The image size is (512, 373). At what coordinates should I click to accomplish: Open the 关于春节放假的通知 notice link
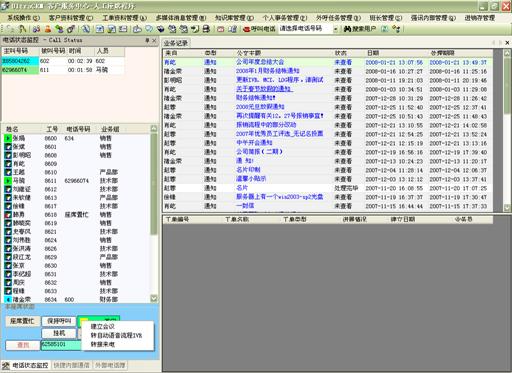pos(264,89)
